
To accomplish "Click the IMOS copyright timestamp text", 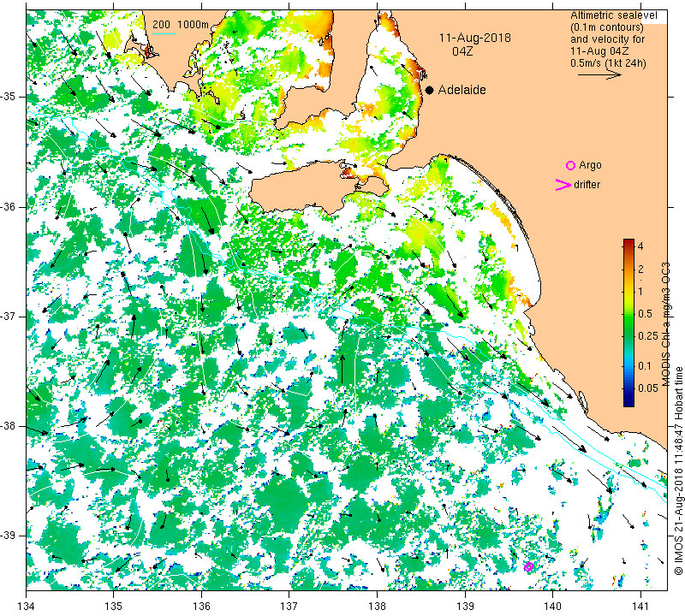I will click(x=678, y=471).
